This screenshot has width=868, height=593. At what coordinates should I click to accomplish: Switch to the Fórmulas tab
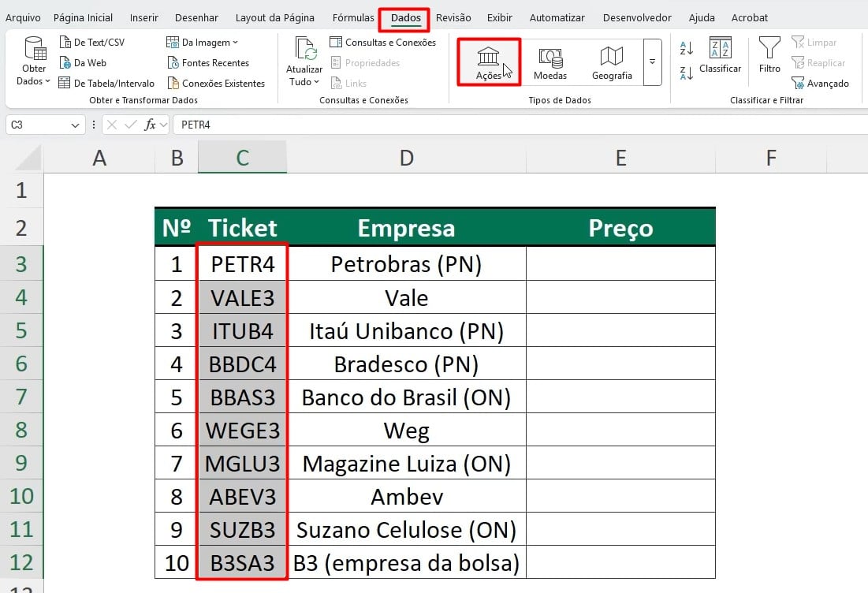[353, 17]
